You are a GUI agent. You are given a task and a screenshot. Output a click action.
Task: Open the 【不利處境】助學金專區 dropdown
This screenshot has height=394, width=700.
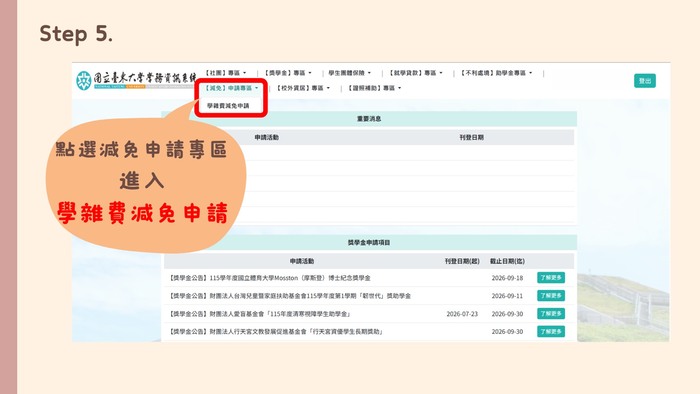[x=496, y=73]
